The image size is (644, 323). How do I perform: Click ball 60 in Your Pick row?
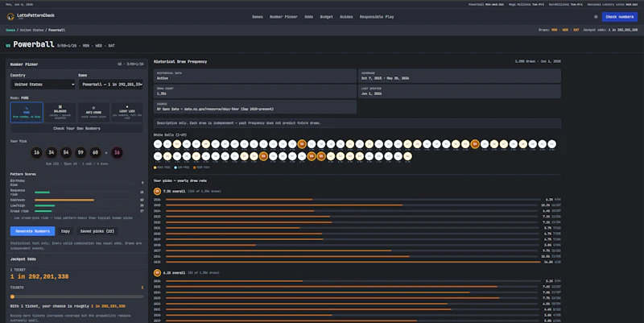(x=95, y=152)
